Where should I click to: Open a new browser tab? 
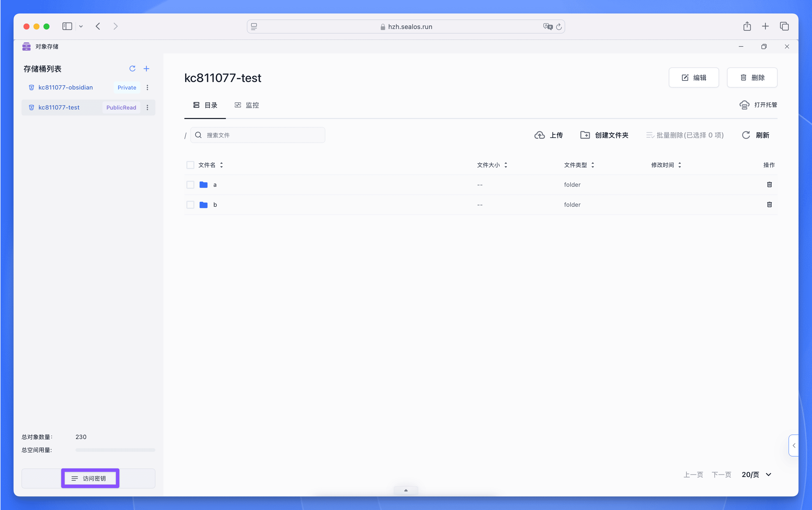[x=765, y=26]
